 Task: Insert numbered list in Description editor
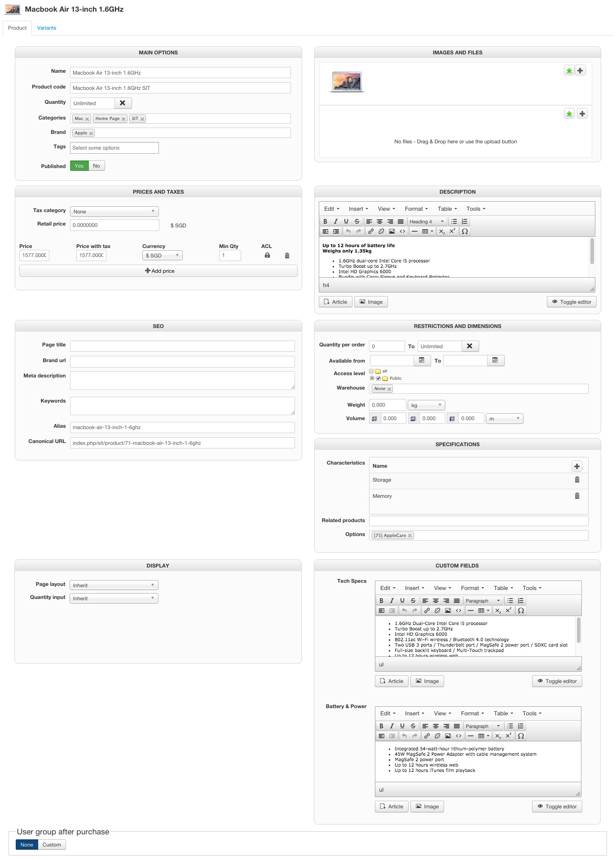click(x=465, y=222)
